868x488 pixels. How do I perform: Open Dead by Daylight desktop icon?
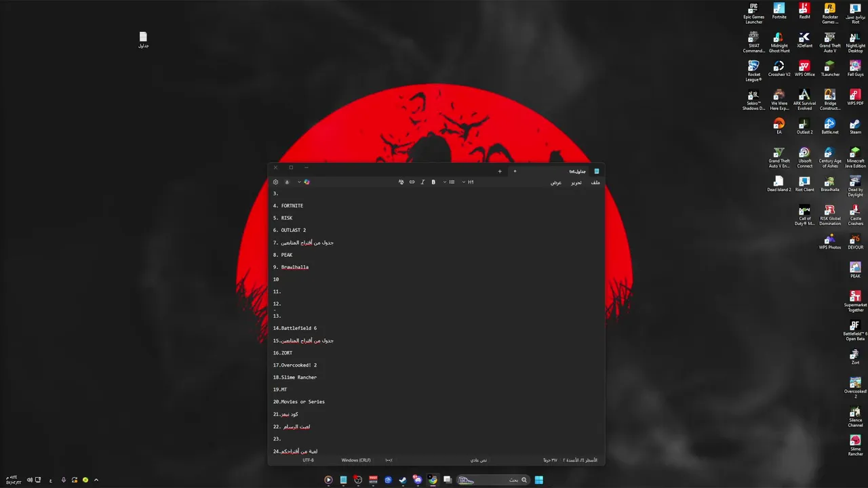[855, 186]
